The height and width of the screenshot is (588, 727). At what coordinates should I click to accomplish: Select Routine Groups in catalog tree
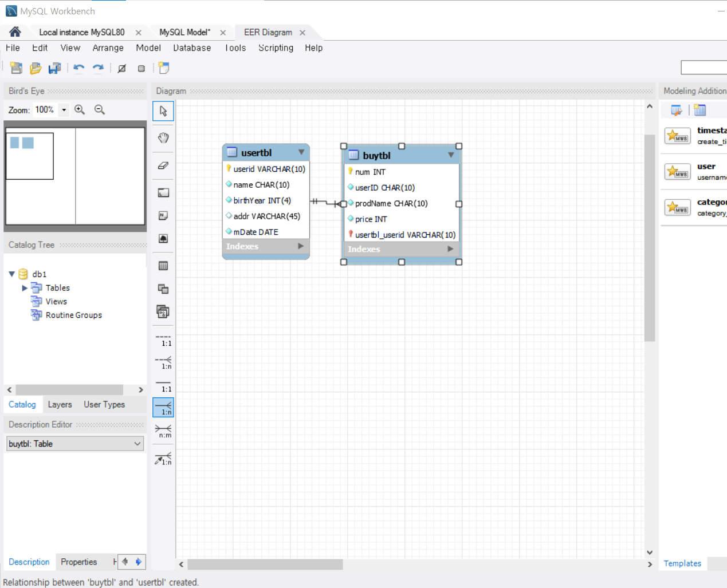74,315
